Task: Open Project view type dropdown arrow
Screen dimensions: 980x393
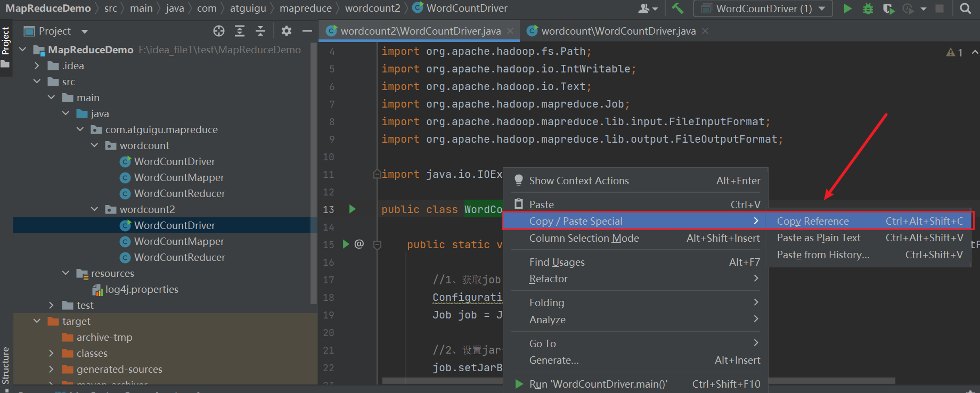Action: coord(85,31)
